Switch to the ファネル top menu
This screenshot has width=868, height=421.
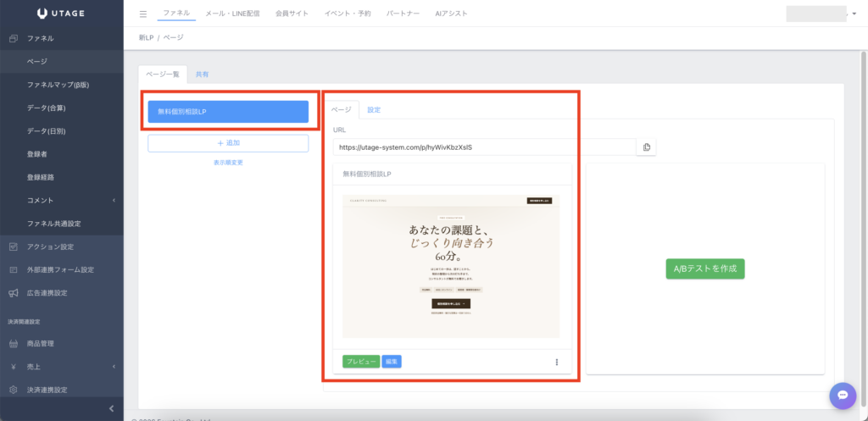click(176, 14)
